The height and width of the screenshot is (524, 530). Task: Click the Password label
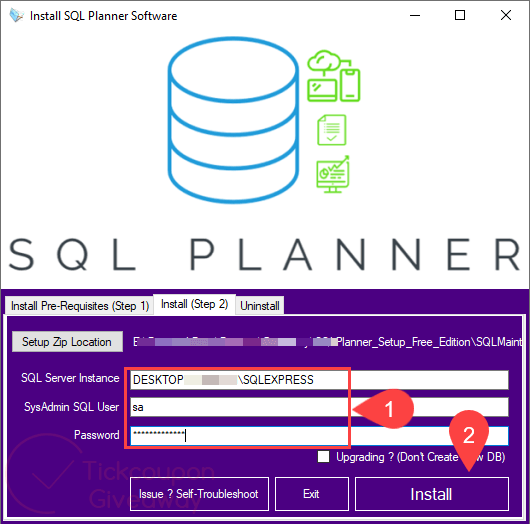tap(97, 435)
